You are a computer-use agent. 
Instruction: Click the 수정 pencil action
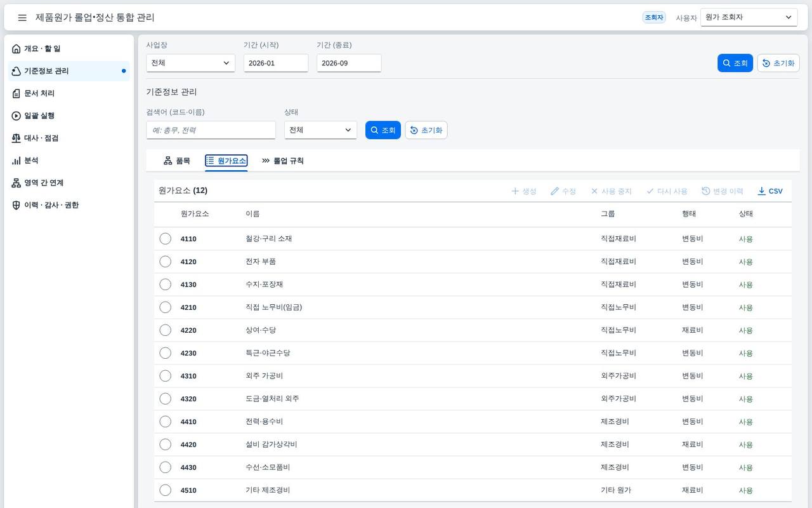(563, 191)
